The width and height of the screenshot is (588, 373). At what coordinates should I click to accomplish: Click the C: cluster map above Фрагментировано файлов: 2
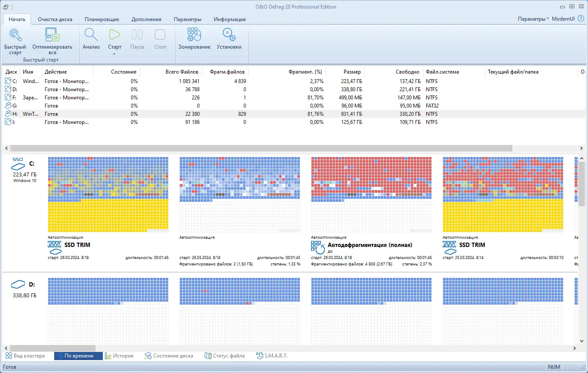(240, 195)
